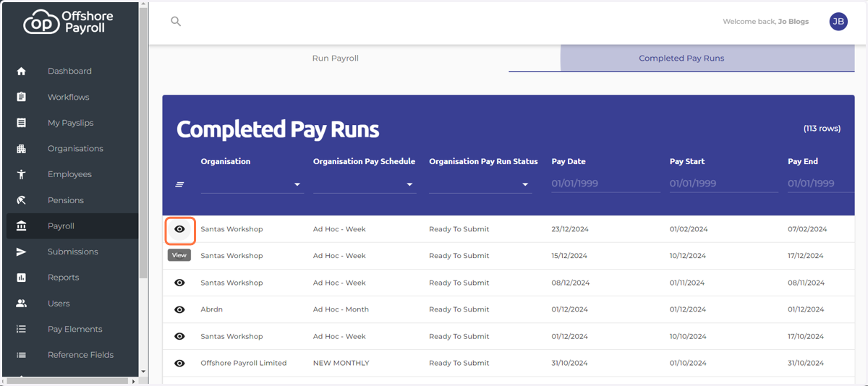Click the Reports chart icon

point(21,278)
